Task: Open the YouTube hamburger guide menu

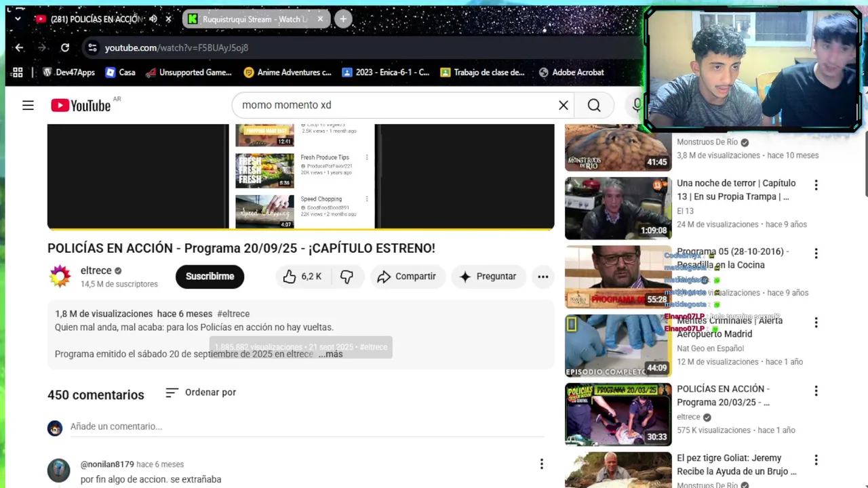Action: (28, 105)
